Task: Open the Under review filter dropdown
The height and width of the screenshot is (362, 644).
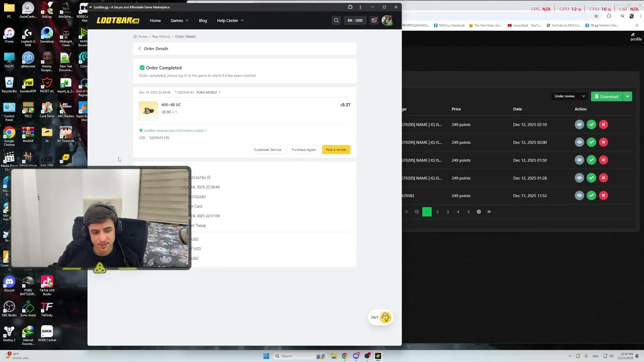Action: (x=570, y=96)
